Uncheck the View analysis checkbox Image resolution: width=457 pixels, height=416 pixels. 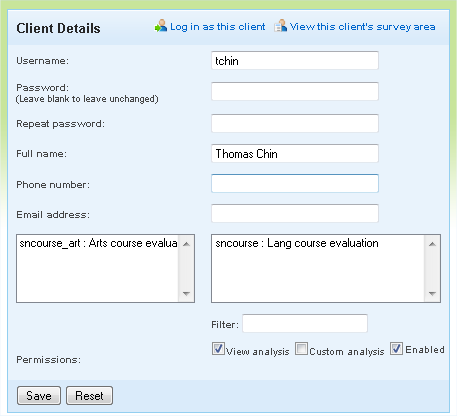click(218, 349)
